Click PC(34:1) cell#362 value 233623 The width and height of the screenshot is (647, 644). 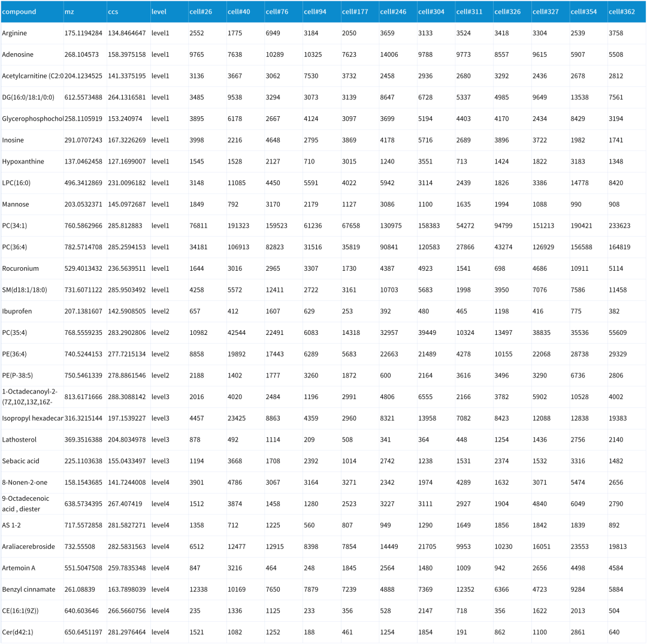click(x=619, y=226)
